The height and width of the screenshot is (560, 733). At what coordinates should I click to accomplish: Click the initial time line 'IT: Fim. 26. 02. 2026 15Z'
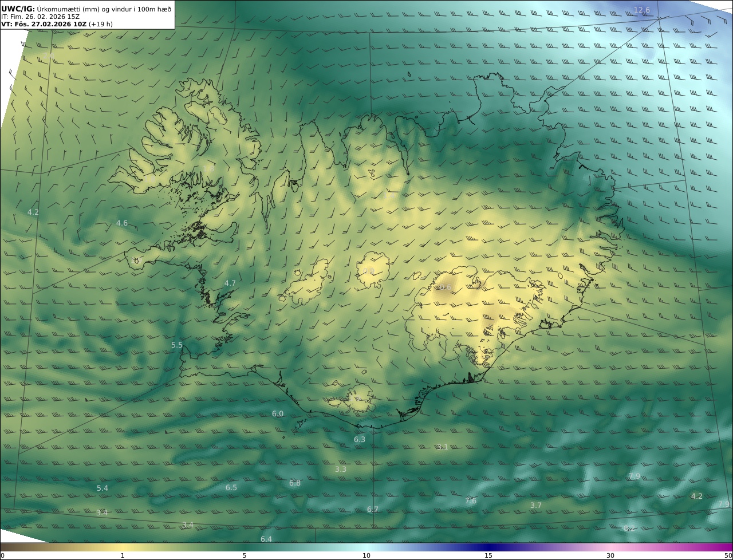[x=40, y=17]
